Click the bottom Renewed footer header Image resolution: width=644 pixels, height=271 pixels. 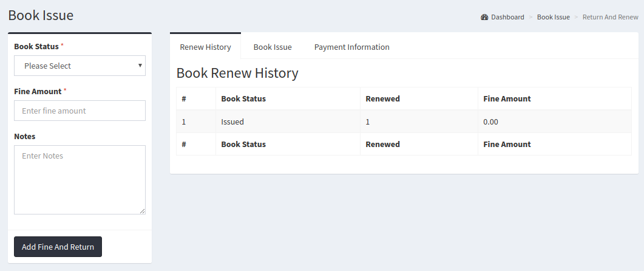(382, 145)
